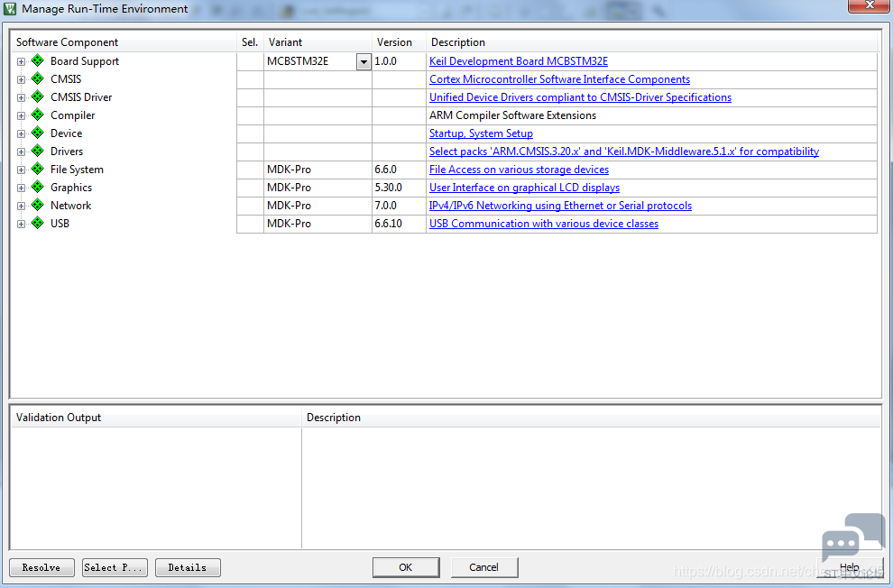Click the Details button
This screenshot has width=893, height=588.
pyautogui.click(x=188, y=567)
